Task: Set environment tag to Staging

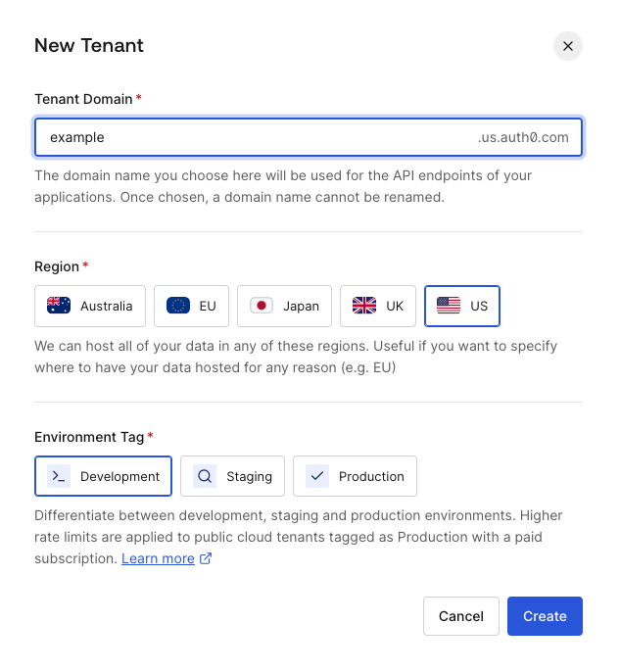Action: point(233,476)
